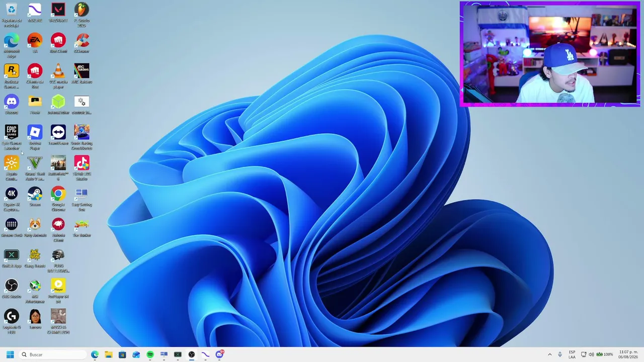Image resolution: width=644 pixels, height=362 pixels.
Task: Select The Bunker desktop shortcut
Action: pyautogui.click(x=82, y=227)
